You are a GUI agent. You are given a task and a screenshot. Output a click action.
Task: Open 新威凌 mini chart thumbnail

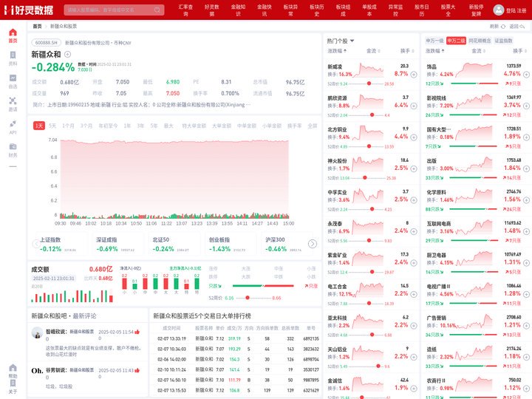coord(368,70)
